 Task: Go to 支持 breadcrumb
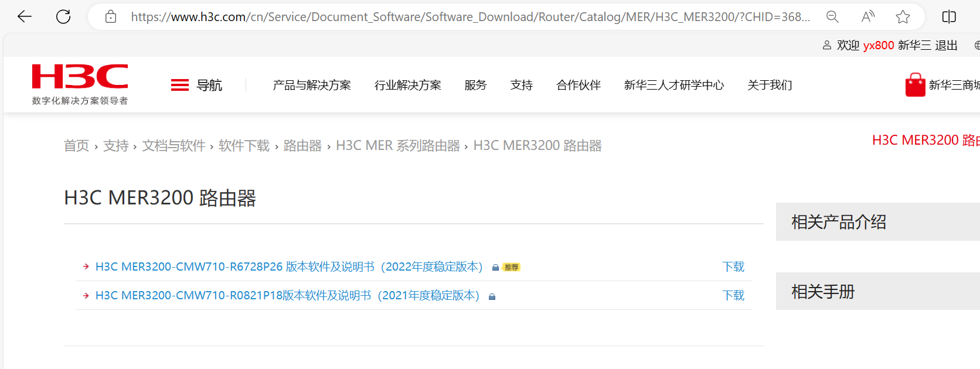point(115,145)
